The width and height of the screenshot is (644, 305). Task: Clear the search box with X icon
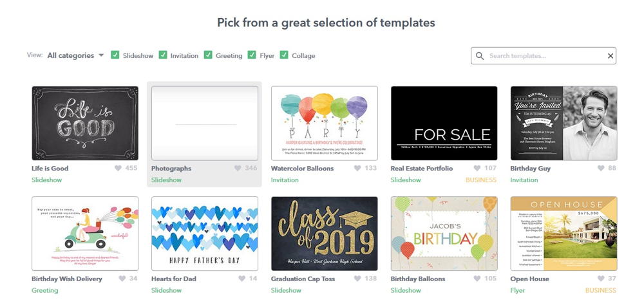coord(611,56)
